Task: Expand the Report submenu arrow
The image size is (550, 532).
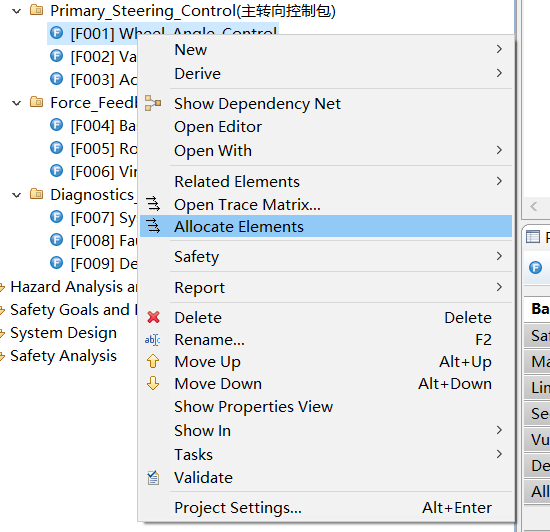Action: pyautogui.click(x=499, y=287)
